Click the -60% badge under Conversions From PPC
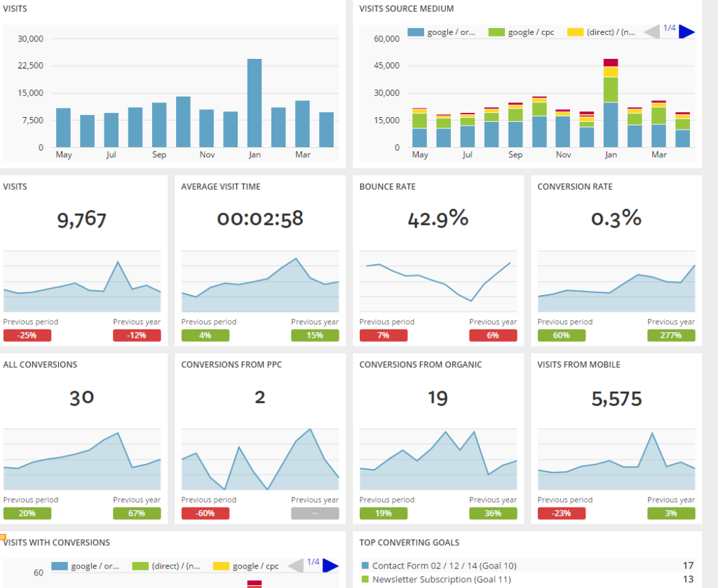This screenshot has width=718, height=588. pos(205,514)
